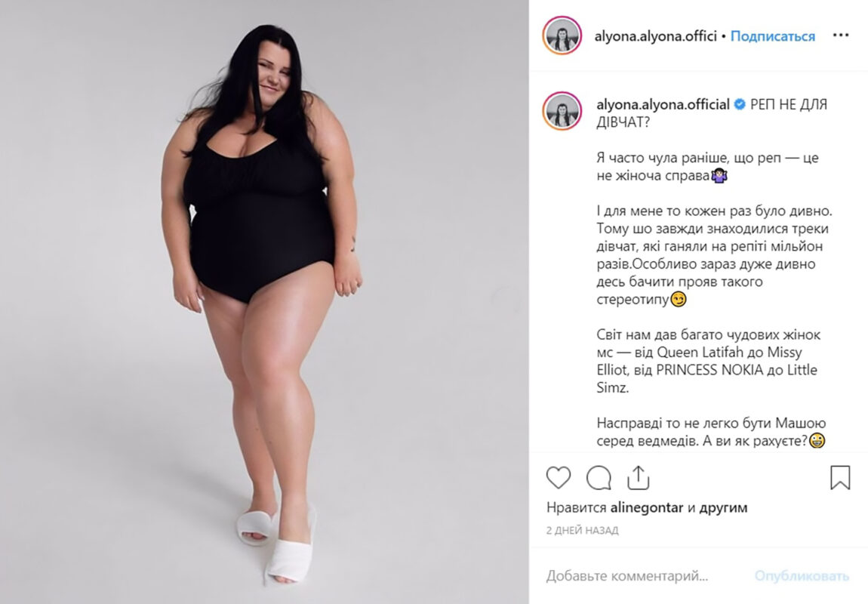Click the photo of the post
Screen dimensions: 868x604
[264, 302]
